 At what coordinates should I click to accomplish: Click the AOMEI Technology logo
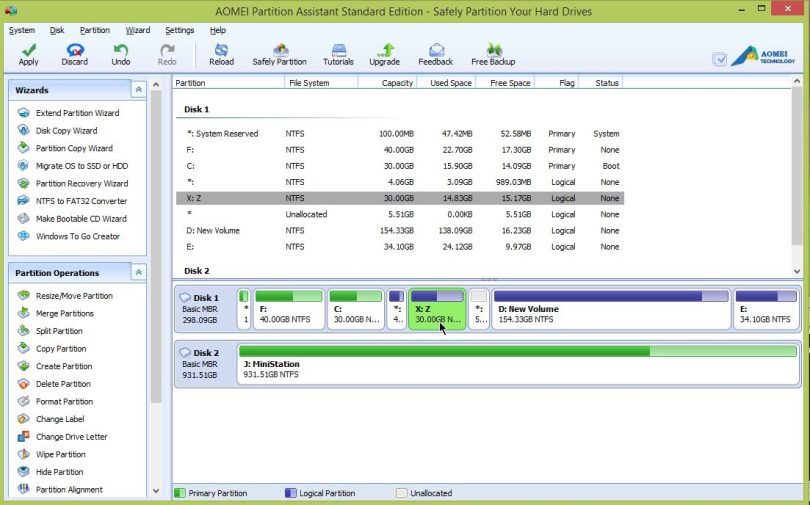763,57
